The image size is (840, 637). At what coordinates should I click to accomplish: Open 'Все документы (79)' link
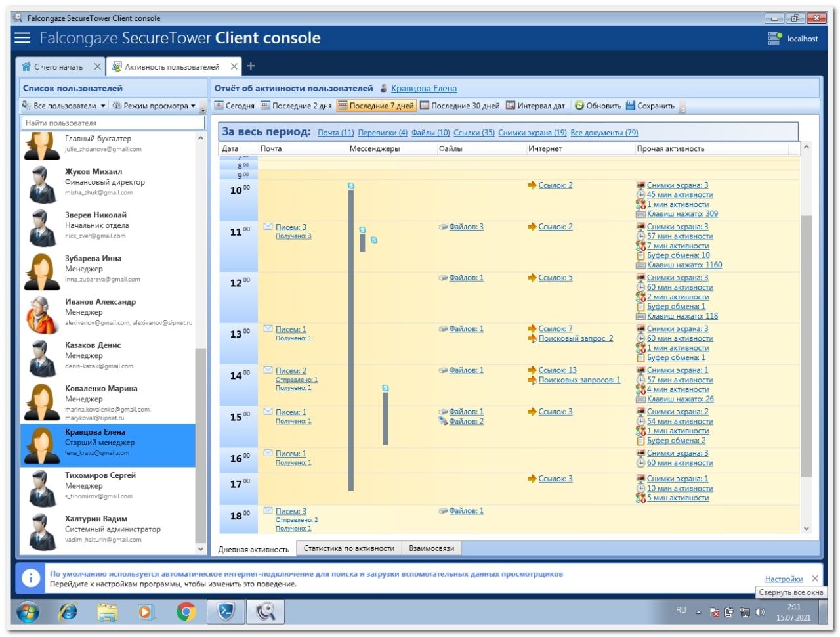604,133
